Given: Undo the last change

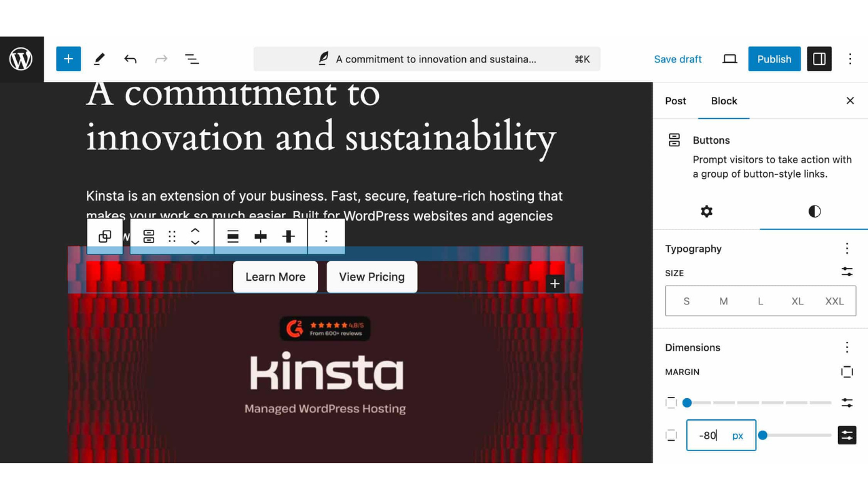Looking at the screenshot, I should tap(130, 59).
